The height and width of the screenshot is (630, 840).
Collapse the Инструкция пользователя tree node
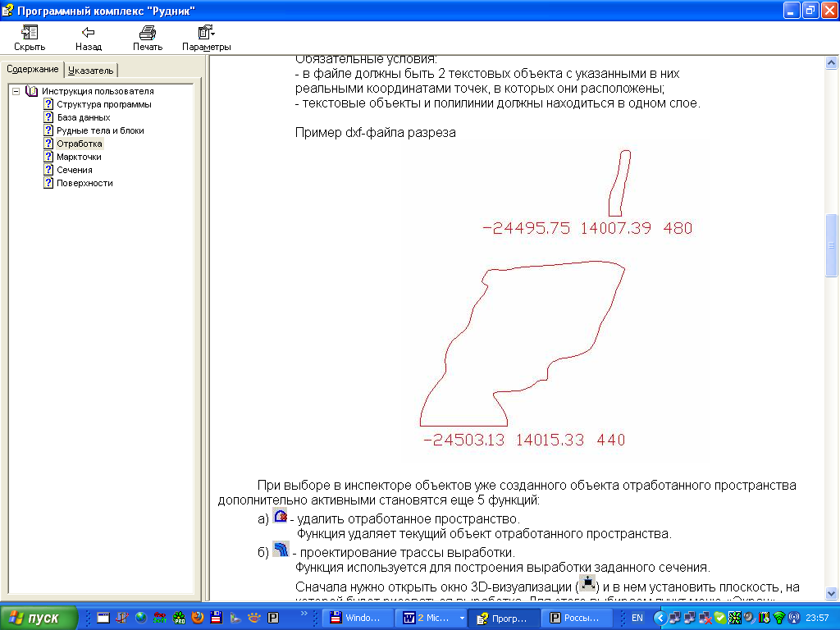click(16, 91)
